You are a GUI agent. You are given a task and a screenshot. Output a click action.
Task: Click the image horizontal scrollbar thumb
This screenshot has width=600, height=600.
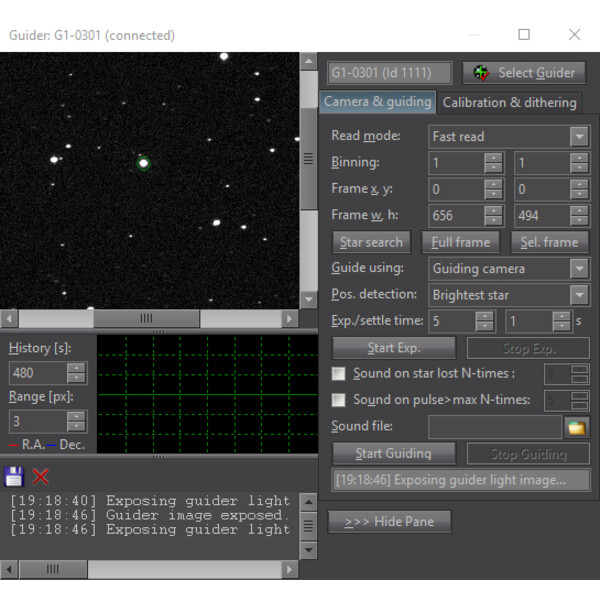point(146,318)
